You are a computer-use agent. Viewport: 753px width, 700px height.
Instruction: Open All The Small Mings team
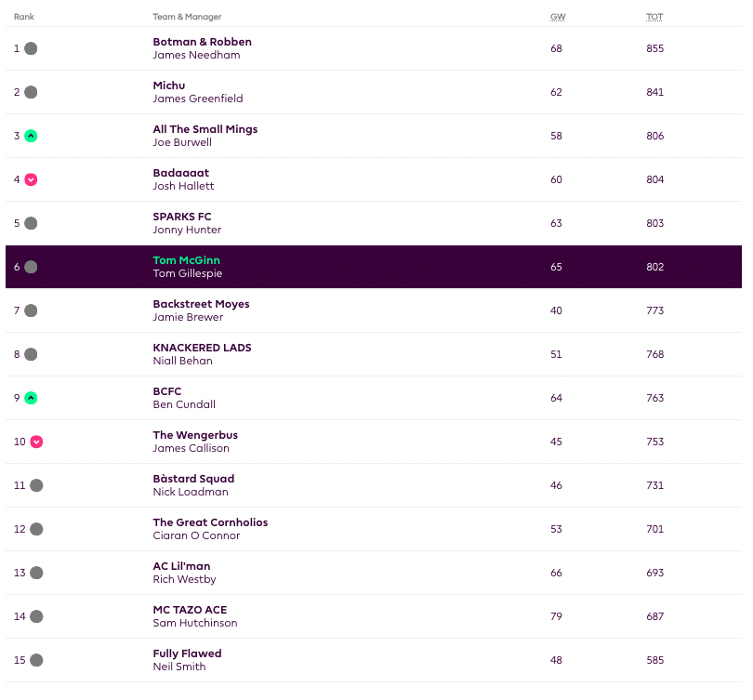coord(205,129)
